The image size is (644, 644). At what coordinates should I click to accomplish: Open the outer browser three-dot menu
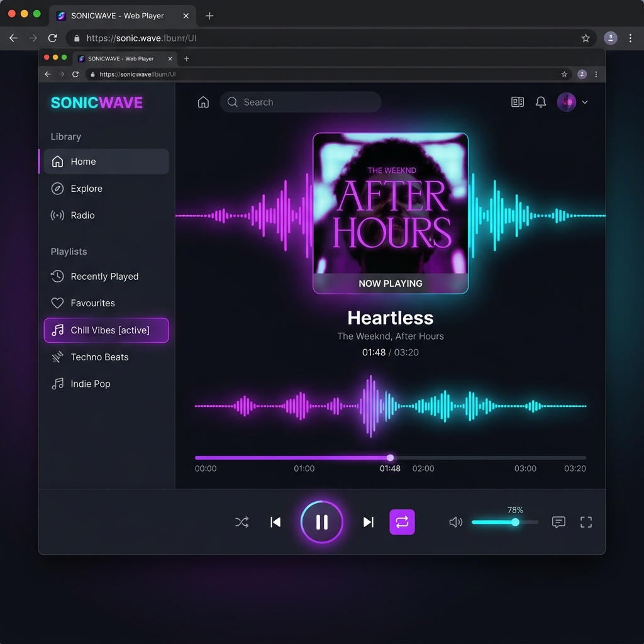pyautogui.click(x=630, y=38)
